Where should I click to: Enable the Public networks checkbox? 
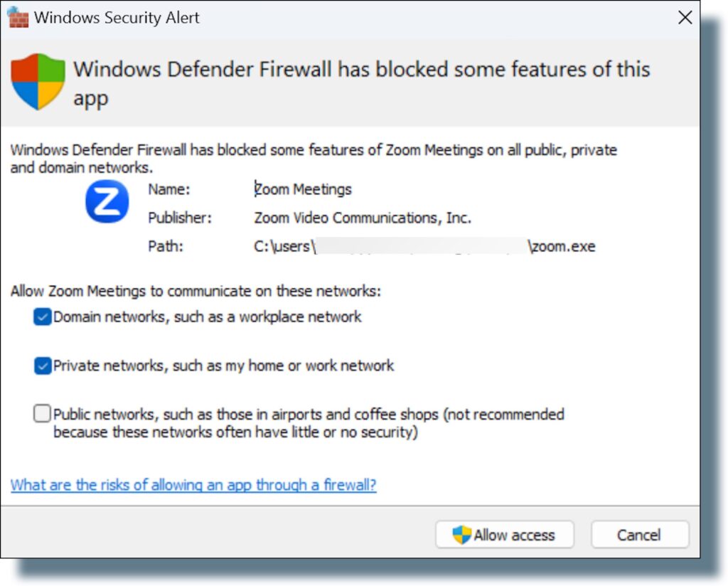(x=41, y=414)
